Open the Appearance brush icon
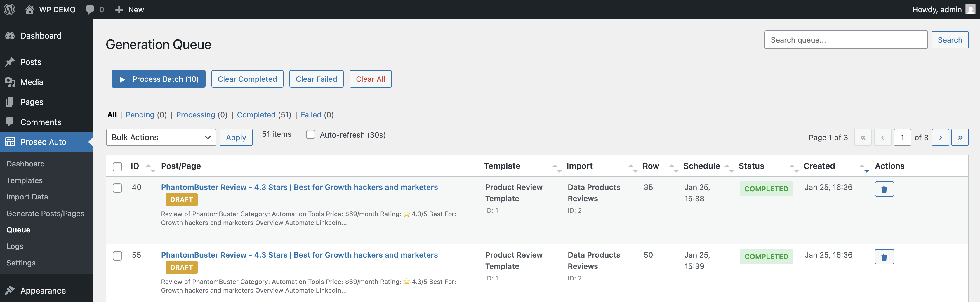Viewport: 980px width, 302px height. 10,290
